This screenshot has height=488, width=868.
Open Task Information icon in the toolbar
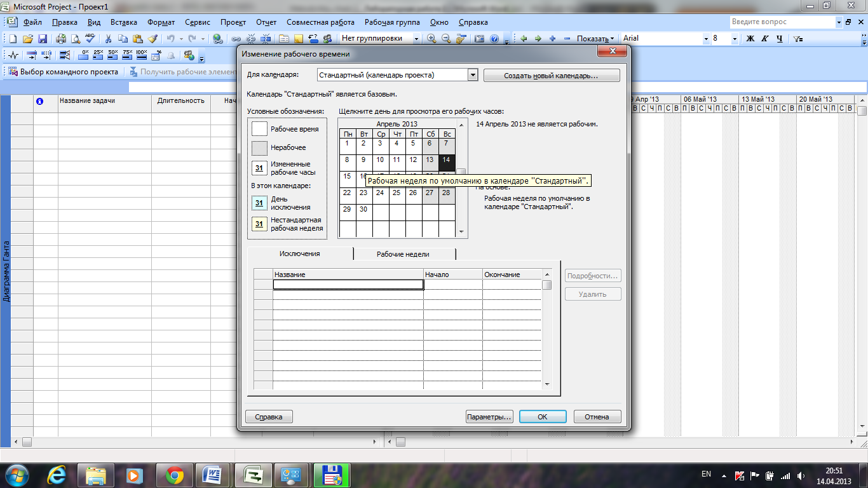point(284,39)
